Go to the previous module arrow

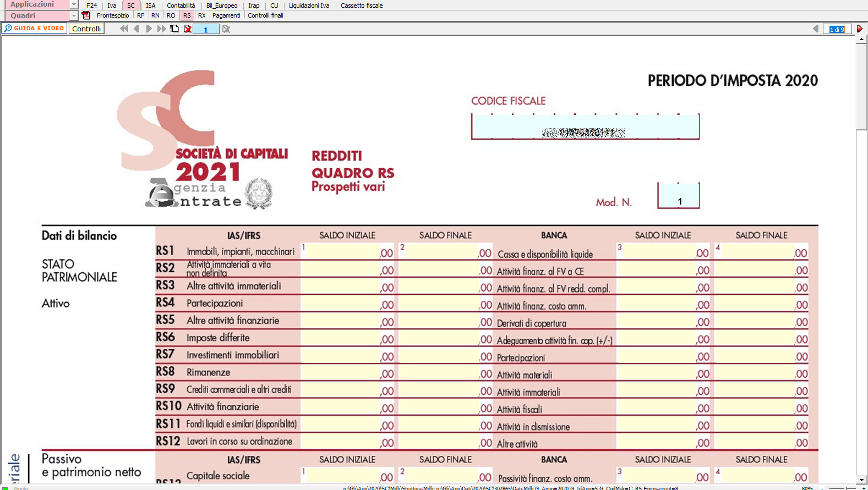137,29
